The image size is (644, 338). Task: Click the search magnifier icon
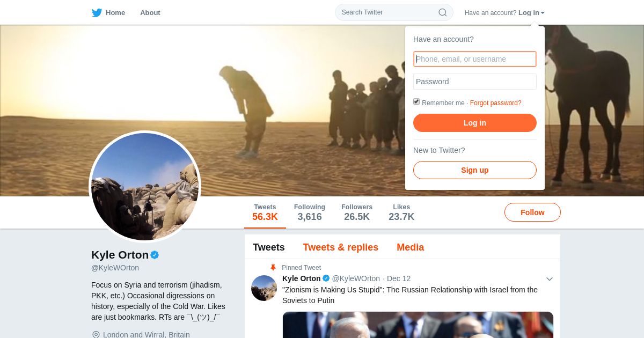tap(443, 12)
